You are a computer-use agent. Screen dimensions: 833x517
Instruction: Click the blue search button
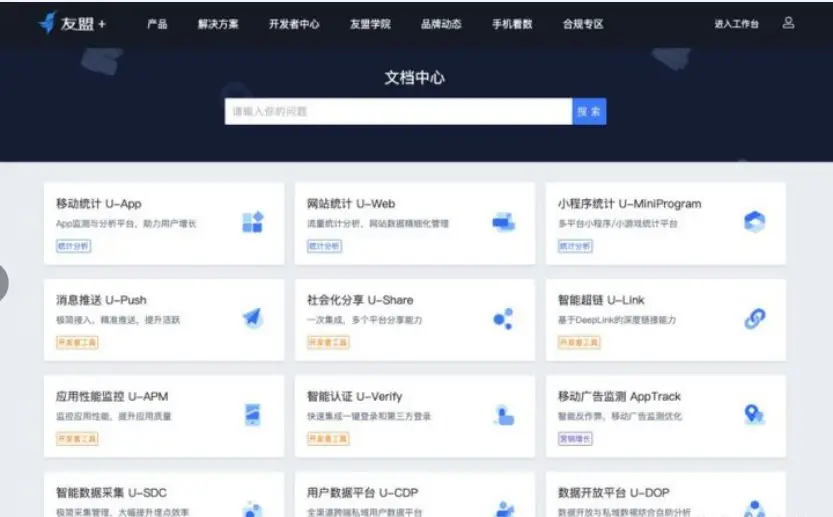point(589,112)
